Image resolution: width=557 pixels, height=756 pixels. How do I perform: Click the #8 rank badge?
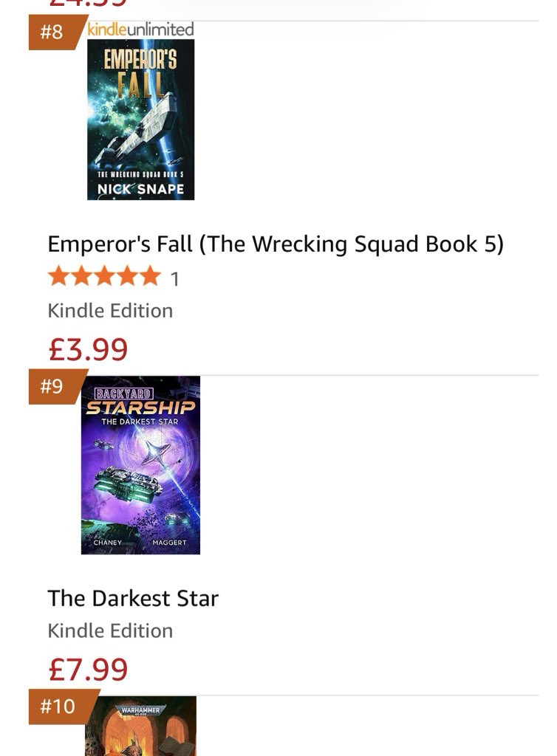52,32
